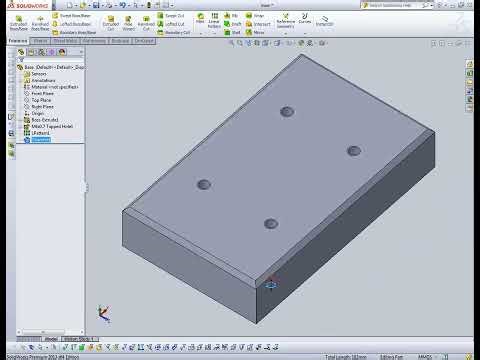Select Origin in the feature tree
Image resolution: width=480 pixels, height=360 pixels.
point(34,113)
